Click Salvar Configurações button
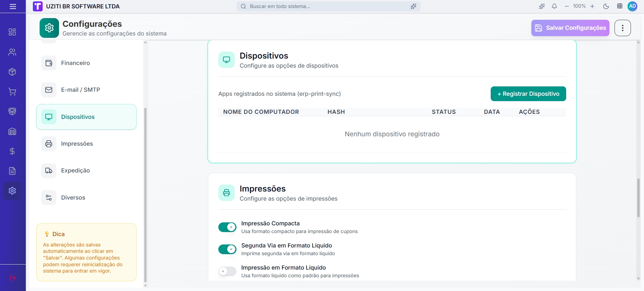This screenshot has width=644, height=291. (x=570, y=28)
